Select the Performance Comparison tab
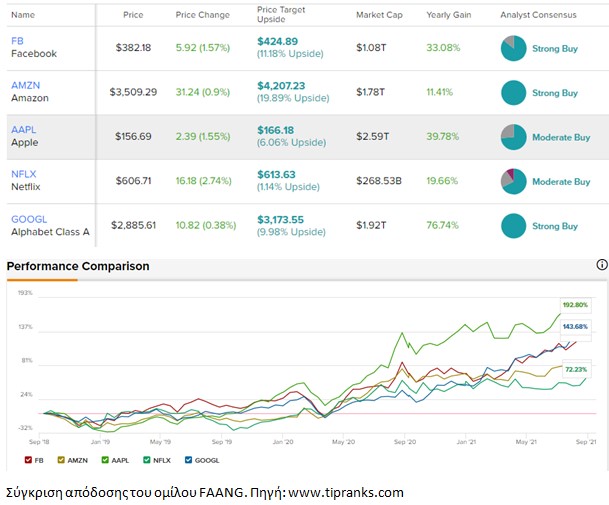This screenshot has width=609, height=505. point(78,266)
